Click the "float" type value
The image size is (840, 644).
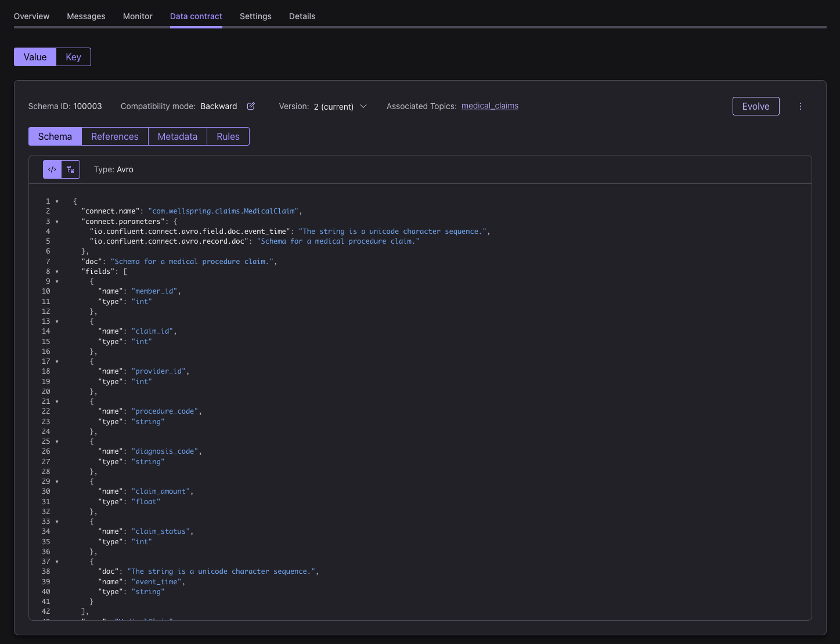[x=146, y=502]
